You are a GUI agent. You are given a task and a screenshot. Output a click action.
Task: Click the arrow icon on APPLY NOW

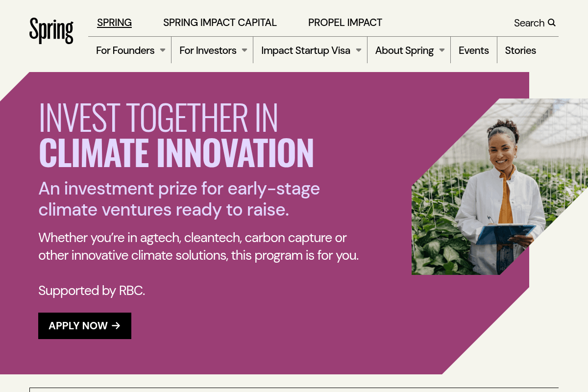116,325
